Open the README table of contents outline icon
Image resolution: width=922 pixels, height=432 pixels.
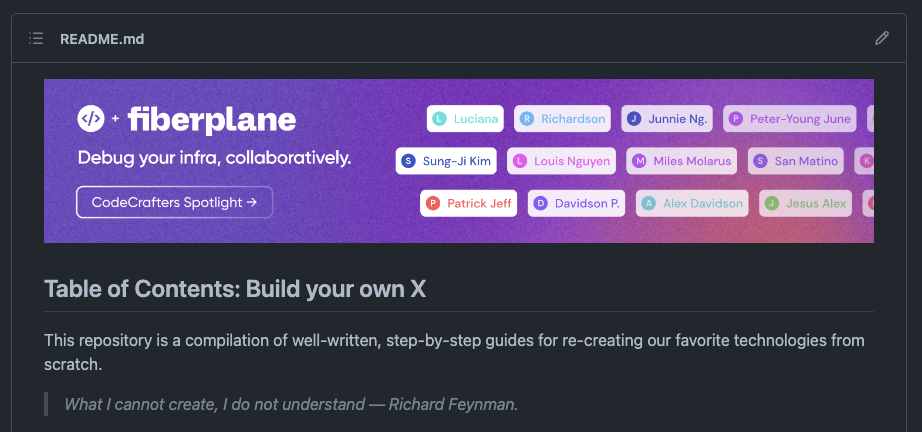(36, 39)
